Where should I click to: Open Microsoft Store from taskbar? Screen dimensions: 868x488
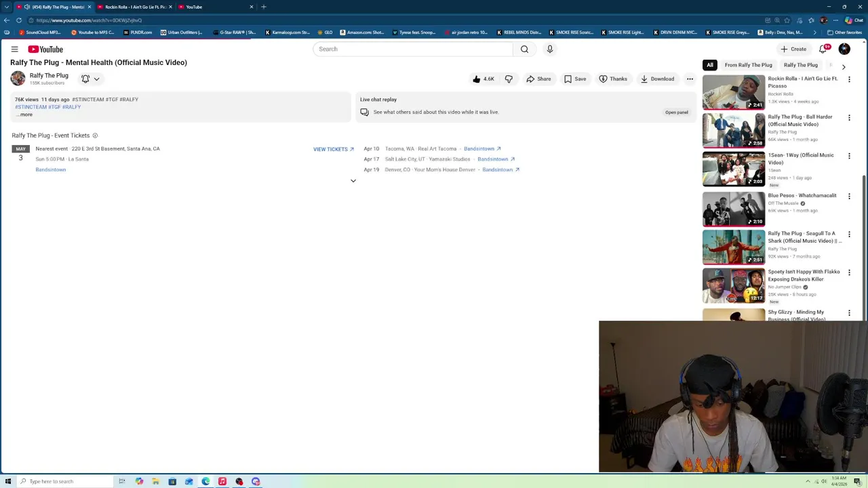pos(172,481)
